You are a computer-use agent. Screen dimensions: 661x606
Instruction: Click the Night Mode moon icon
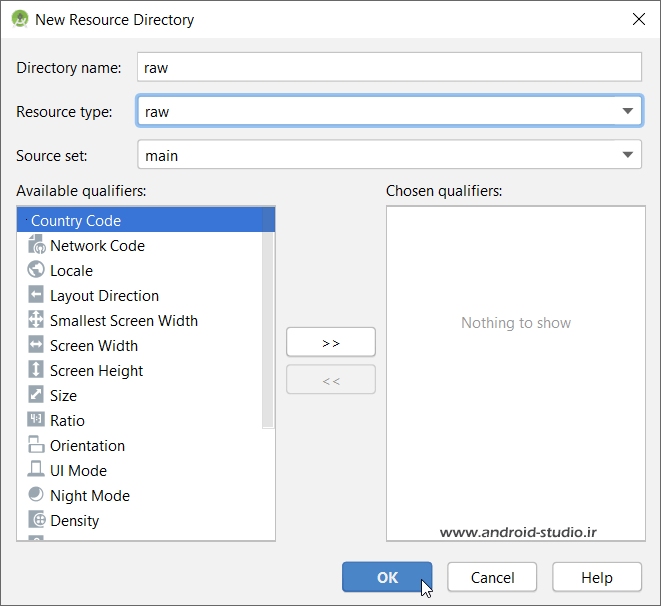36,495
